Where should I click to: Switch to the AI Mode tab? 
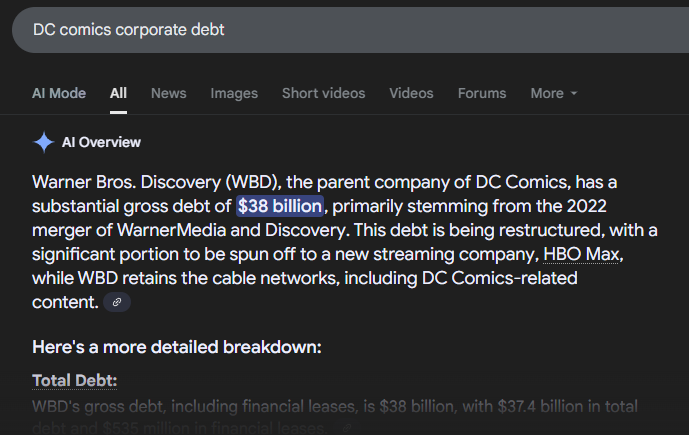[x=59, y=93]
